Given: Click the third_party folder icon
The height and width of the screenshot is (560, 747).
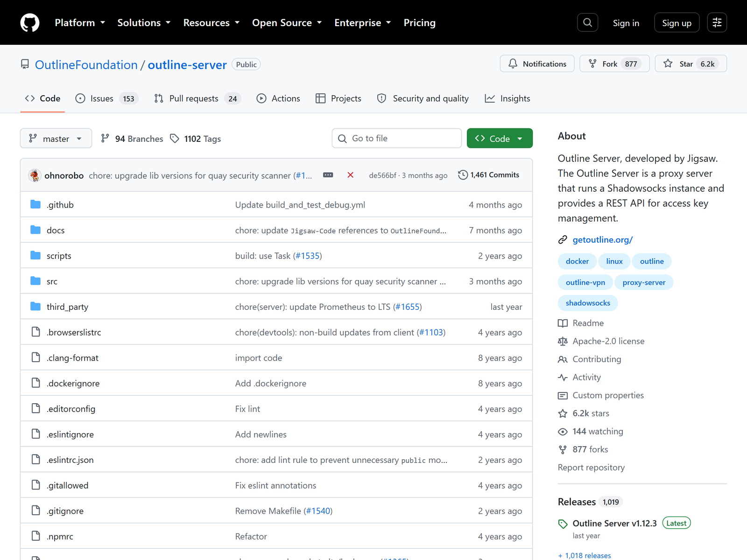Looking at the screenshot, I should pyautogui.click(x=35, y=307).
